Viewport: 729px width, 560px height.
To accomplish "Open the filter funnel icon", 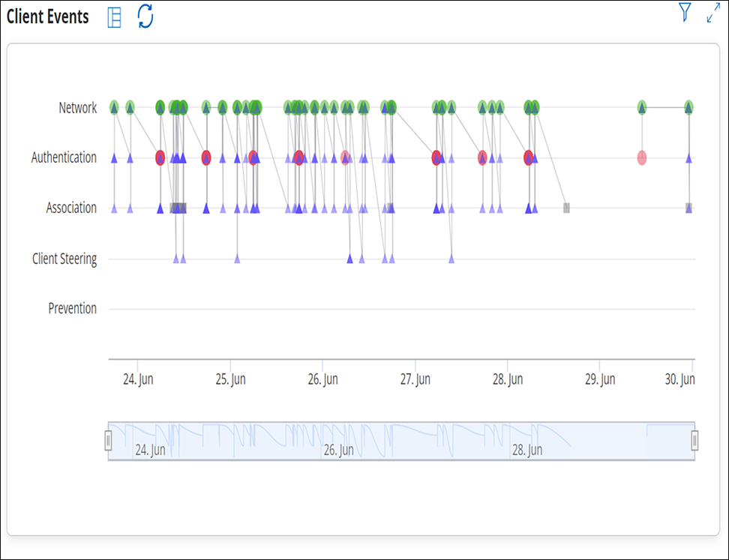I will 684,12.
